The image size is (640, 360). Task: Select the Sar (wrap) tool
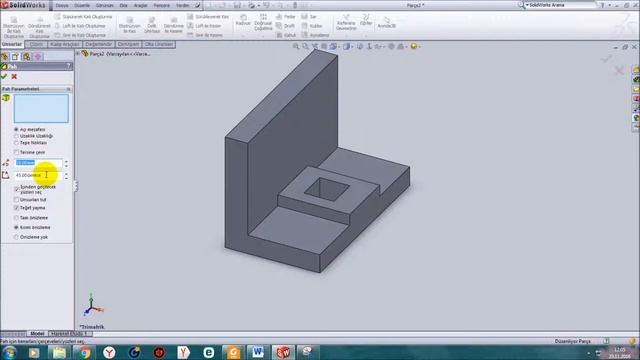309,17
